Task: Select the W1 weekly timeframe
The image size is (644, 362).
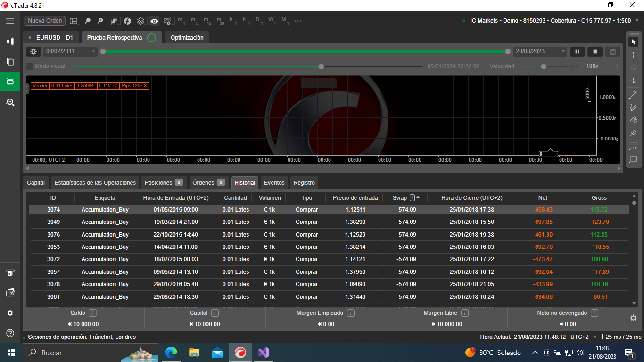Action: (x=272, y=21)
